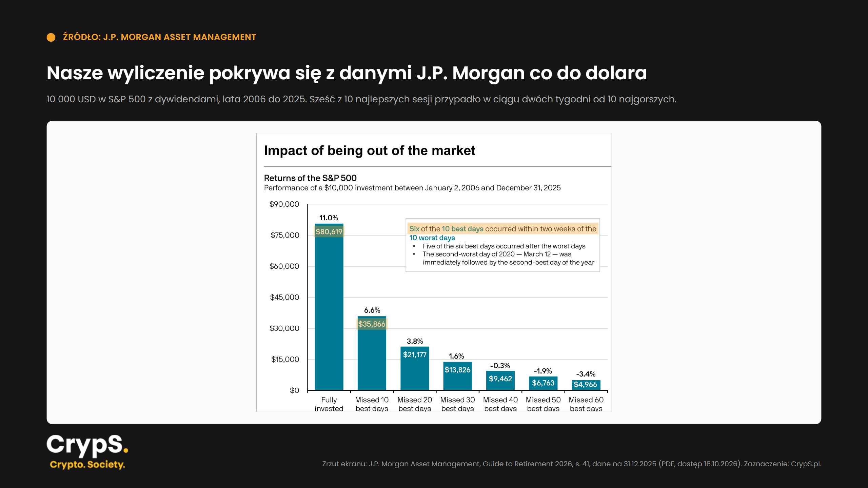
Task: Click the 6.6% return label
Action: point(372,310)
